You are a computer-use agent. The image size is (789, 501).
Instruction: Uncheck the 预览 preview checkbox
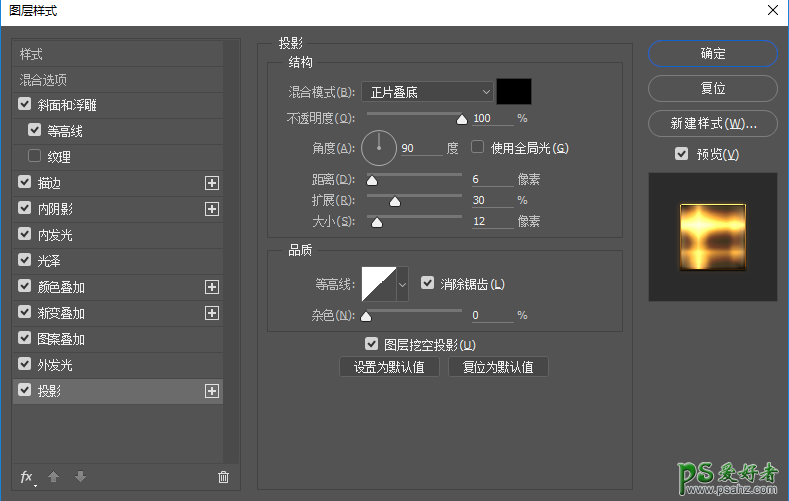click(682, 154)
